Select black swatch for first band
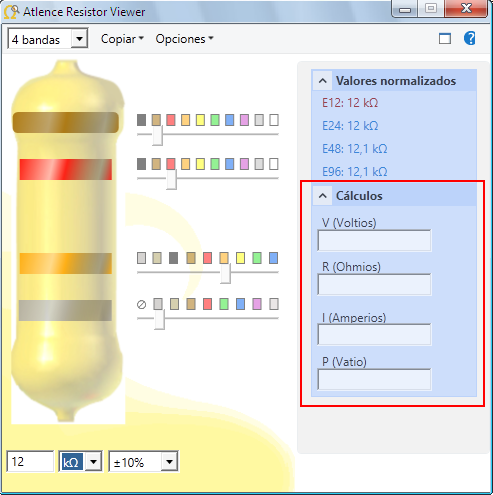Image resolution: width=493 pixels, height=495 pixels. tap(141, 120)
